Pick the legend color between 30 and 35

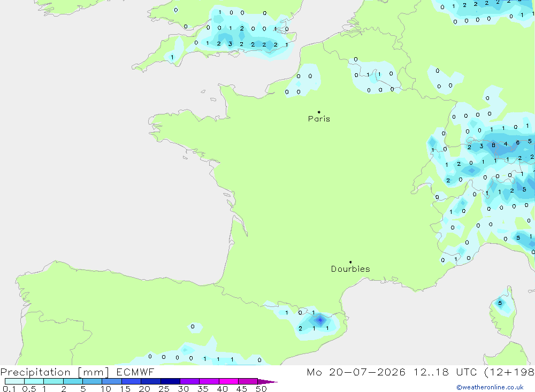189,381
